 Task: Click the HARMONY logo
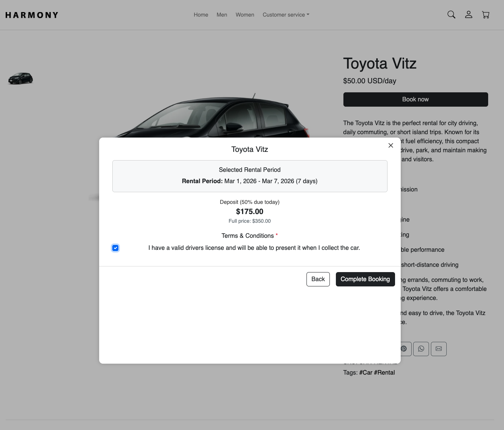point(32,15)
